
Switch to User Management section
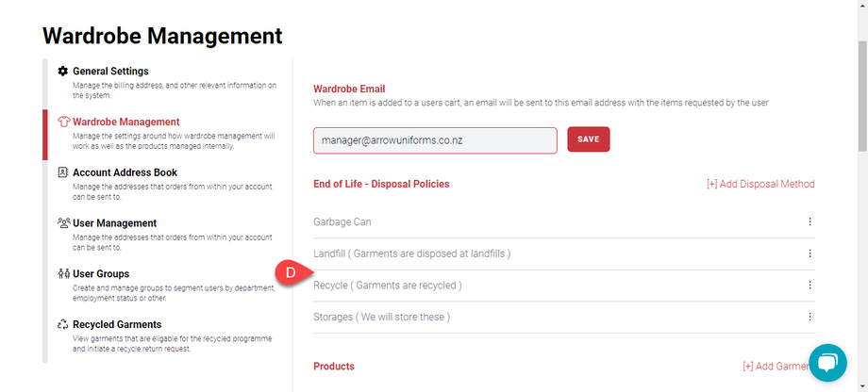click(114, 223)
